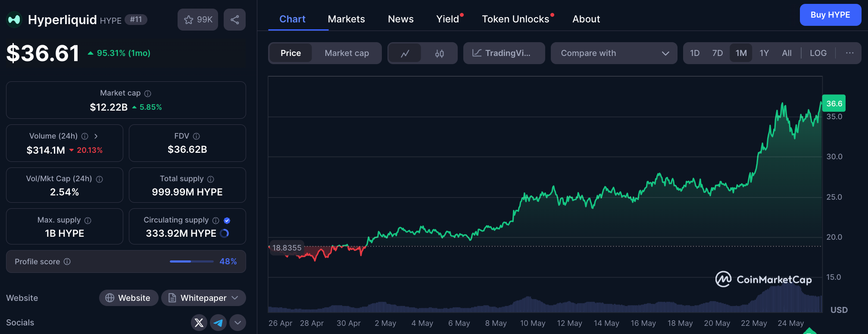Image resolution: width=868 pixels, height=334 pixels.
Task: Open Volume (24h) info icon
Action: point(85,136)
